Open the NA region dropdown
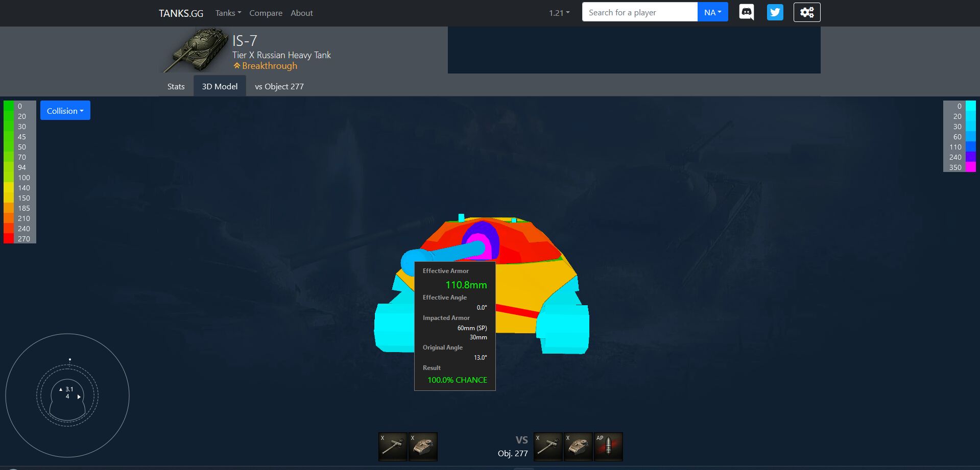 point(712,12)
